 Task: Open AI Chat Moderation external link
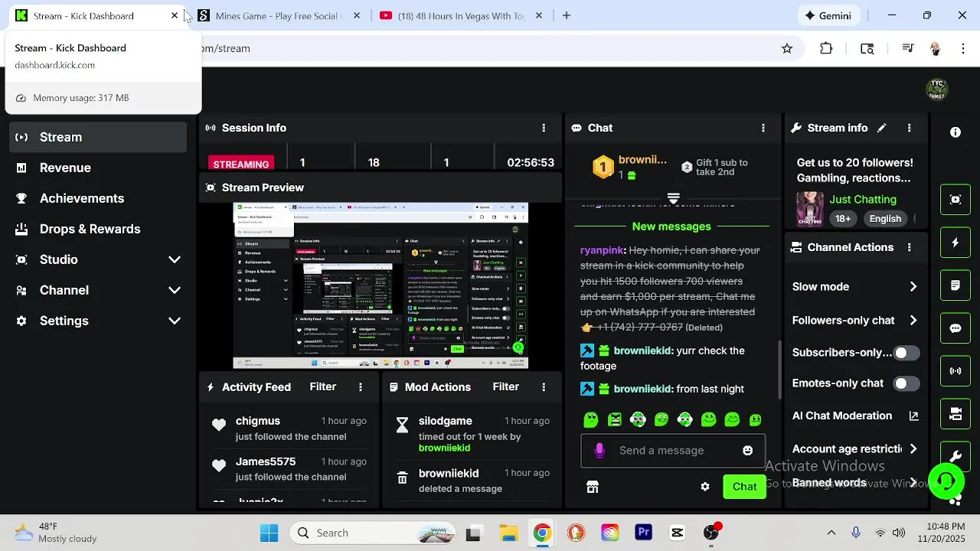click(x=913, y=416)
